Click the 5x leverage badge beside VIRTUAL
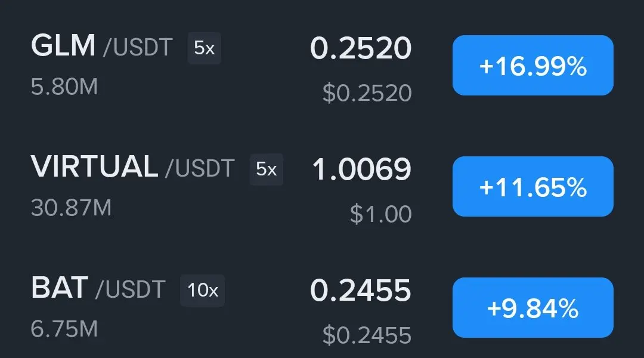Screen dimensions: 644x358 click(266, 169)
